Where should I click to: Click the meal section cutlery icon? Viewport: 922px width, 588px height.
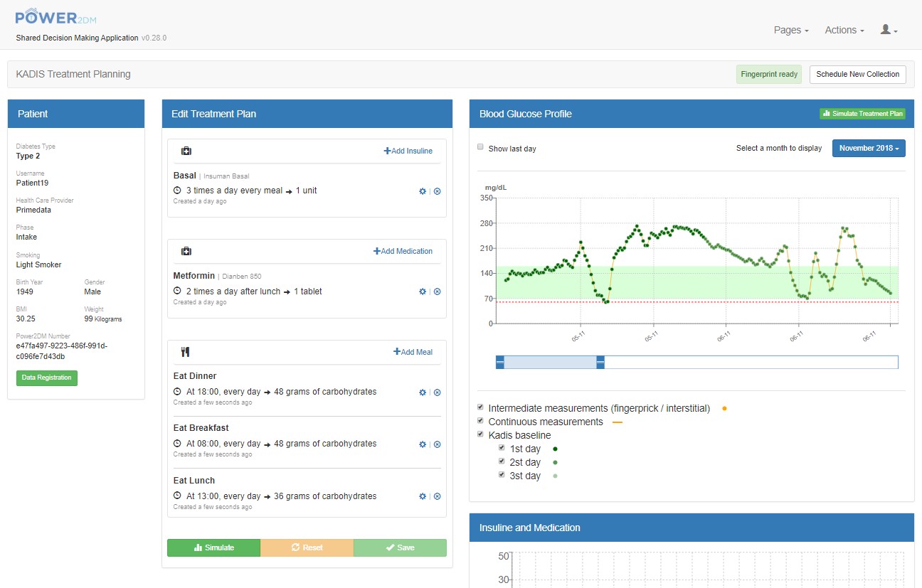coord(186,352)
